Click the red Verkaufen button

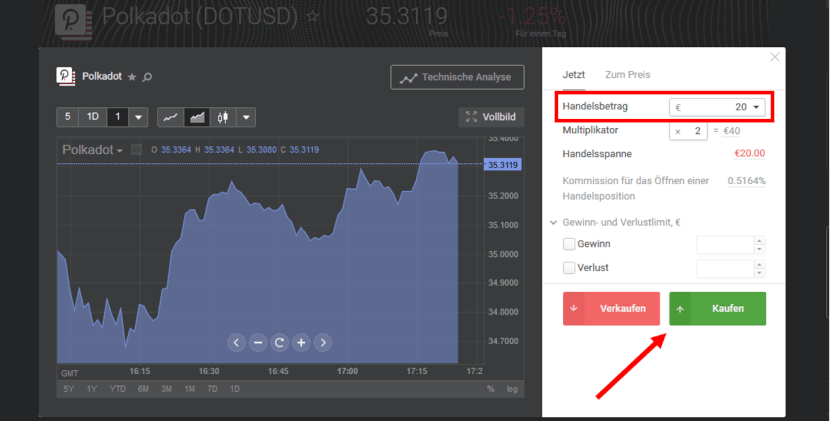point(611,308)
